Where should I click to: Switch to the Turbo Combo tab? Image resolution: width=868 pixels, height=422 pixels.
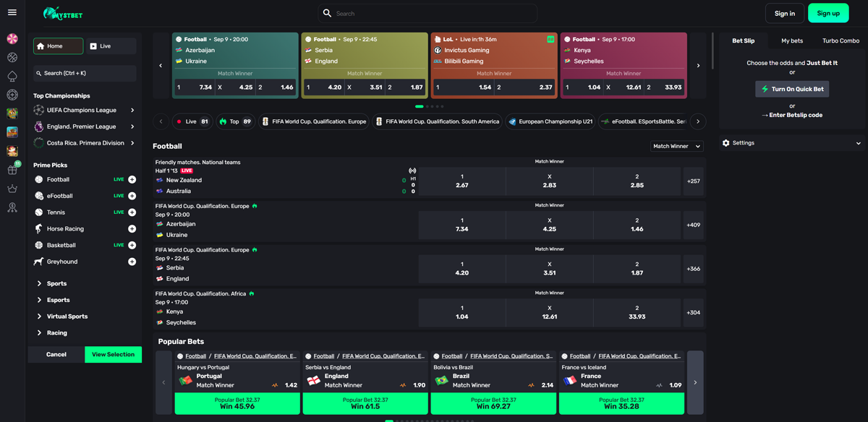tap(841, 41)
